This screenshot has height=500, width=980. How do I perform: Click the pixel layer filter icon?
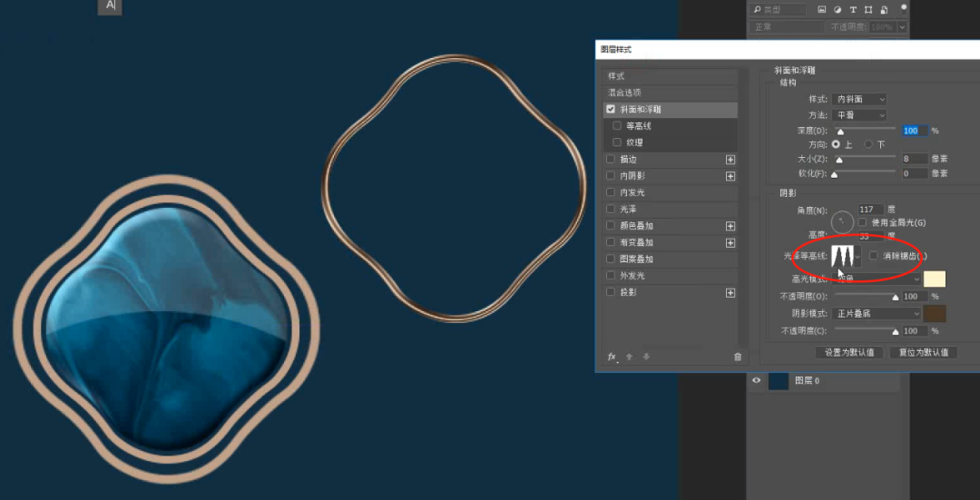[x=822, y=10]
